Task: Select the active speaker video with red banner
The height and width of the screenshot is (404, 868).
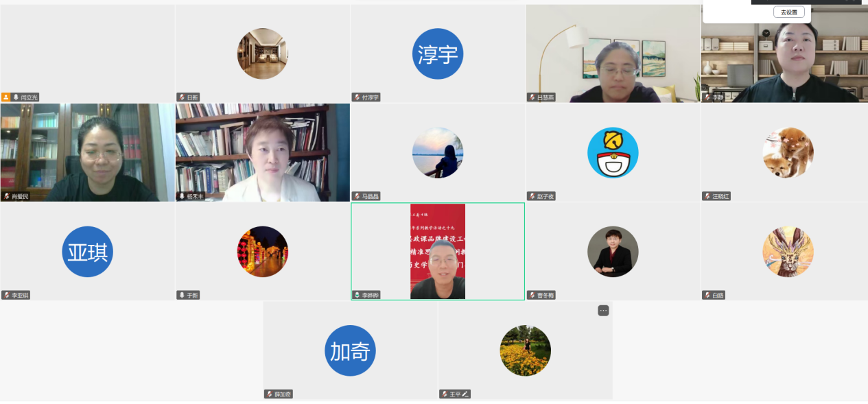Action: point(438,251)
